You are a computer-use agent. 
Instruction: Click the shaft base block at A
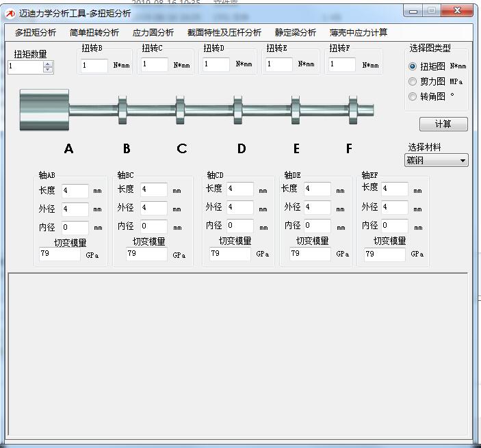click(x=44, y=109)
